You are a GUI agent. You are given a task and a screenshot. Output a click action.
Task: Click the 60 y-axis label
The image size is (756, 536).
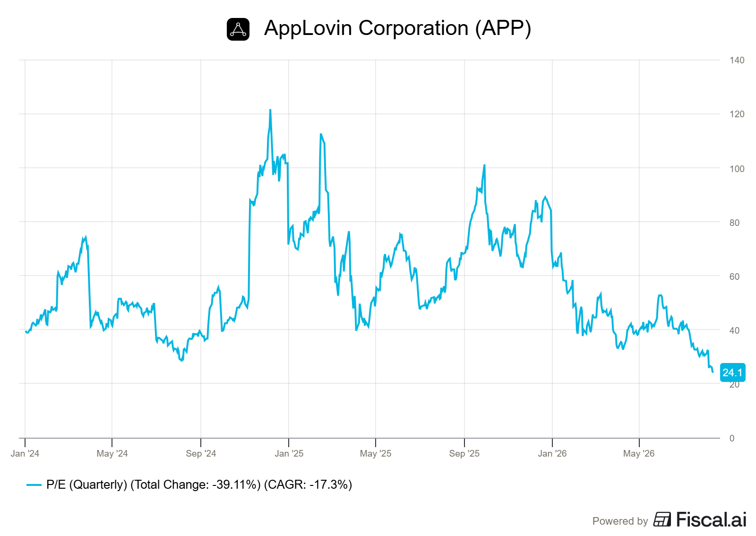tap(734, 277)
